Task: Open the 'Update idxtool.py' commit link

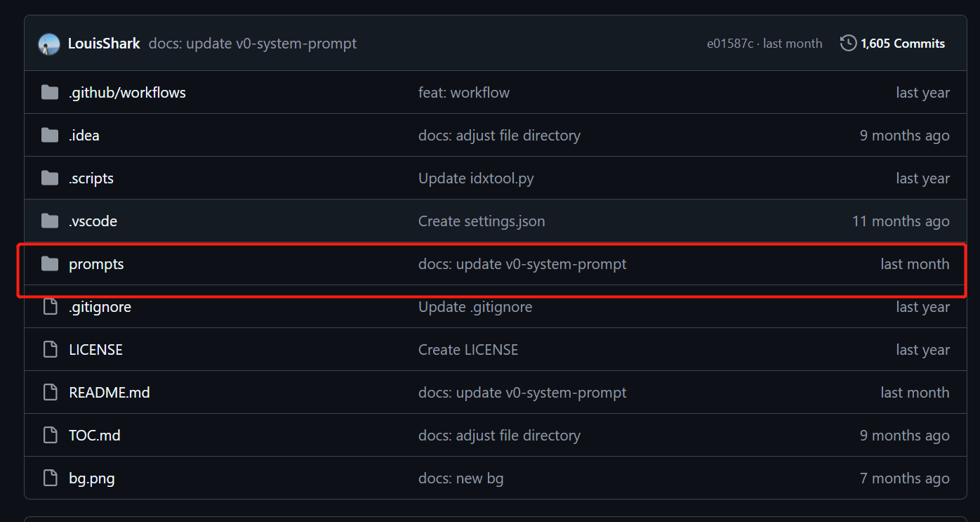Action: coord(476,178)
